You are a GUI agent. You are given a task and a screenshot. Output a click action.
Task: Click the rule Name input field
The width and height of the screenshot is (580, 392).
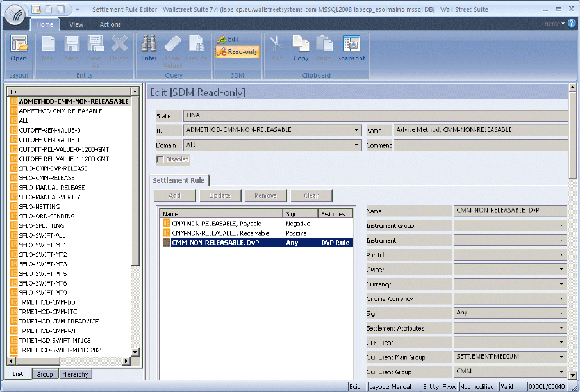510,211
